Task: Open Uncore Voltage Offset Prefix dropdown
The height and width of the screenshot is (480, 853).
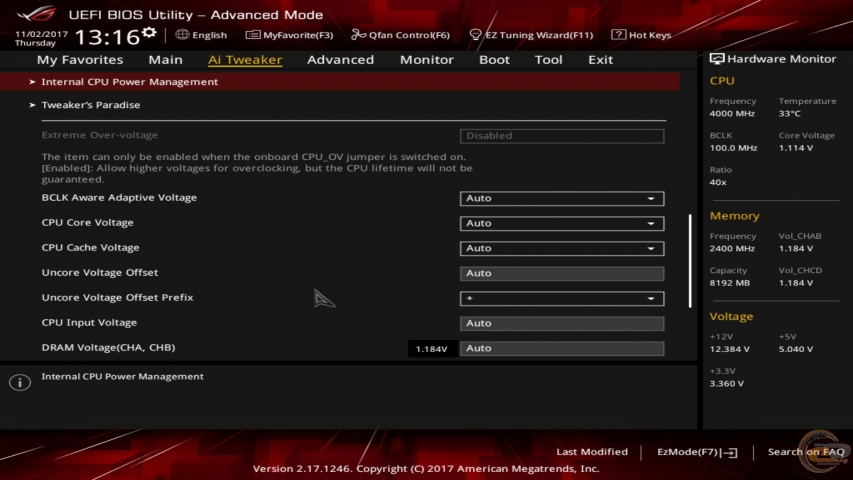Action: tap(562, 298)
